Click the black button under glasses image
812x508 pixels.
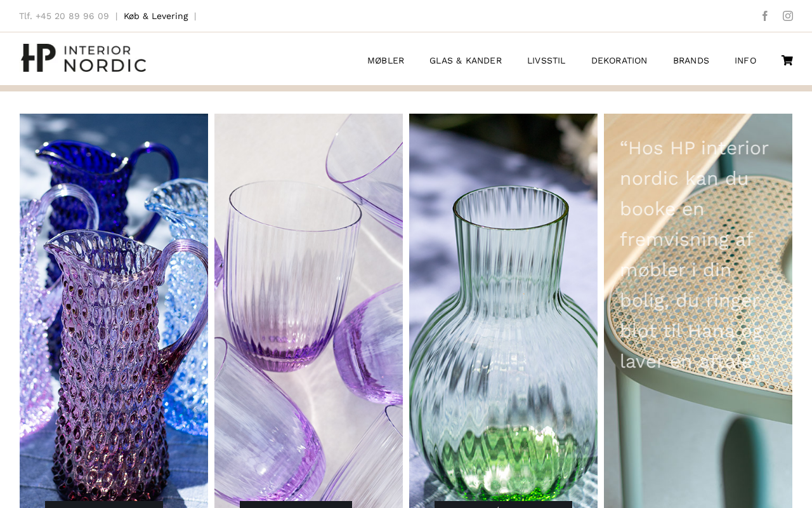[296, 505]
